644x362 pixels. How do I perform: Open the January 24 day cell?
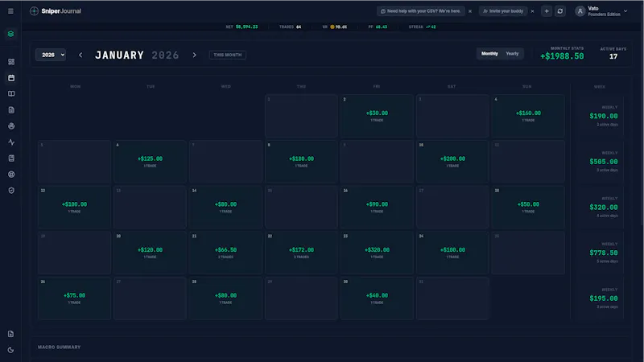452,253
